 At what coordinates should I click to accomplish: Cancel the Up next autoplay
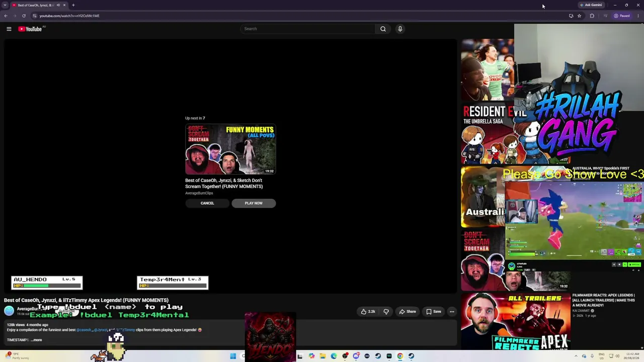pos(207,203)
